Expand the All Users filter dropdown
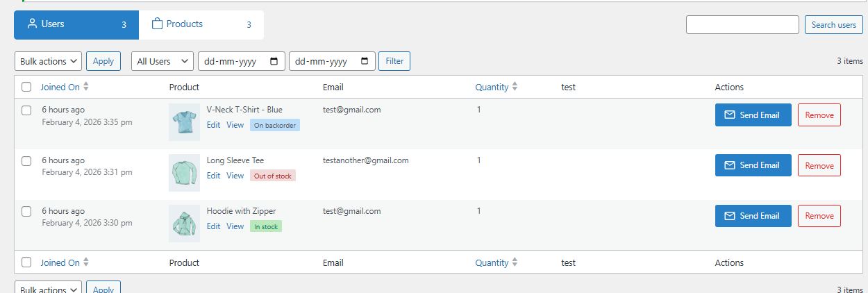Viewport: 868px width, 293px height. coord(162,61)
